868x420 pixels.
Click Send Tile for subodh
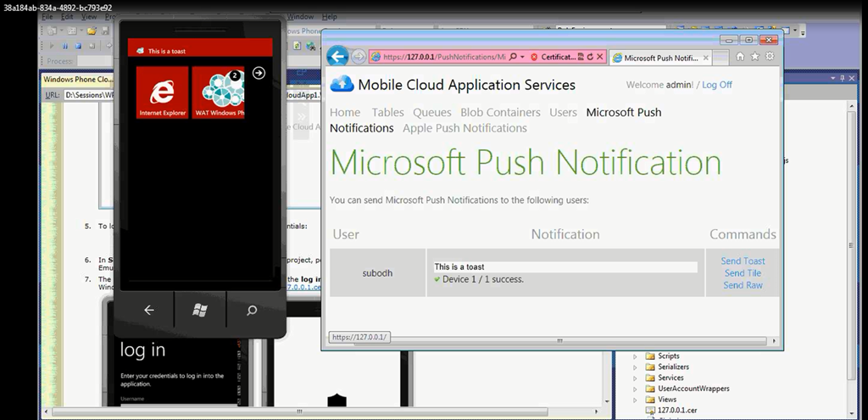pos(743,273)
